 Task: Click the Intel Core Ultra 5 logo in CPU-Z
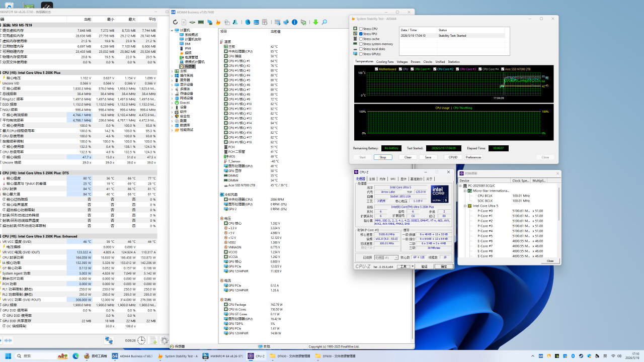(x=440, y=194)
